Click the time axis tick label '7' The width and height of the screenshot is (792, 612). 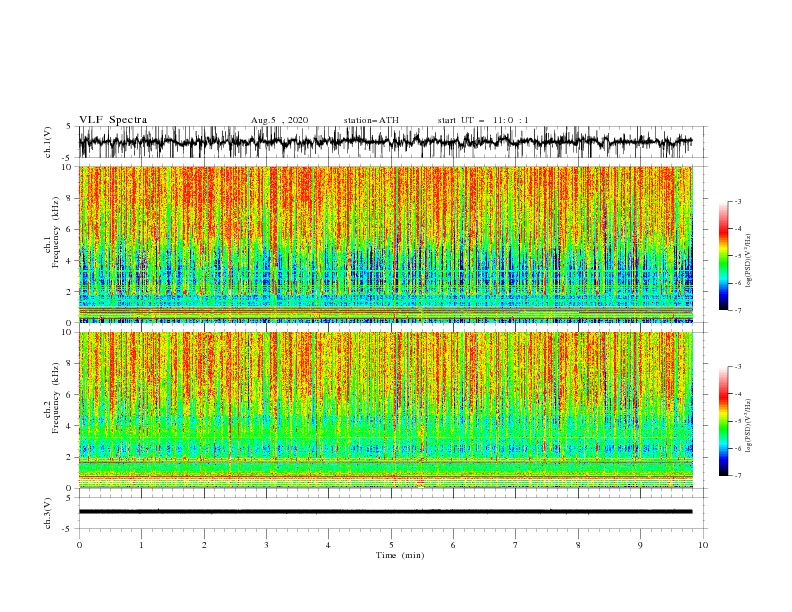(x=516, y=545)
